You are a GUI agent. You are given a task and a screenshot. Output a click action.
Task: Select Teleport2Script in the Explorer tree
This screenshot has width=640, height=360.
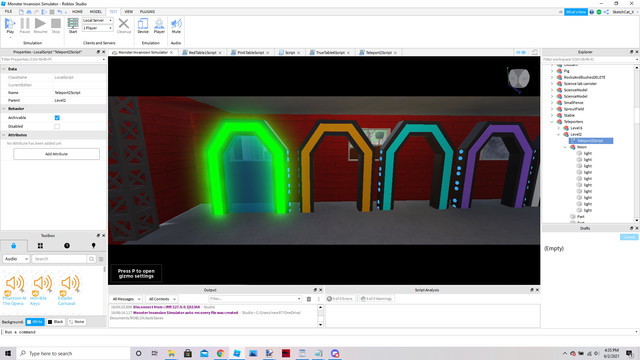pyautogui.click(x=591, y=141)
